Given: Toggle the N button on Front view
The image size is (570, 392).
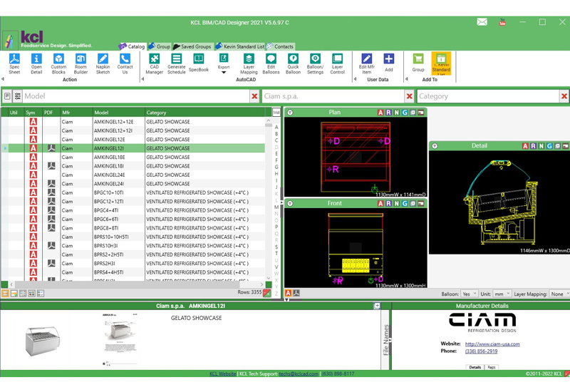Looking at the screenshot, I should (396, 204).
